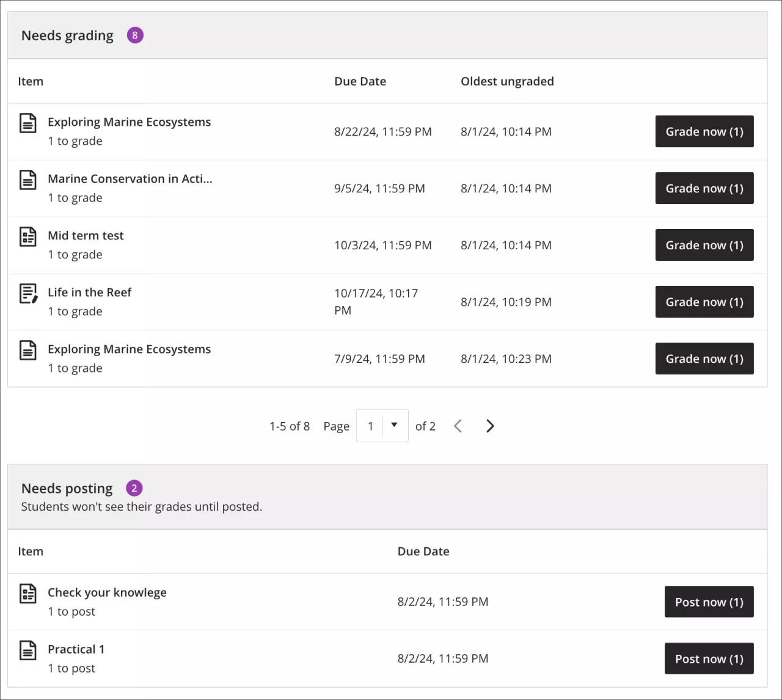Go to the next page of graded items
Viewport: 782px width, 700px height.
pyautogui.click(x=489, y=426)
